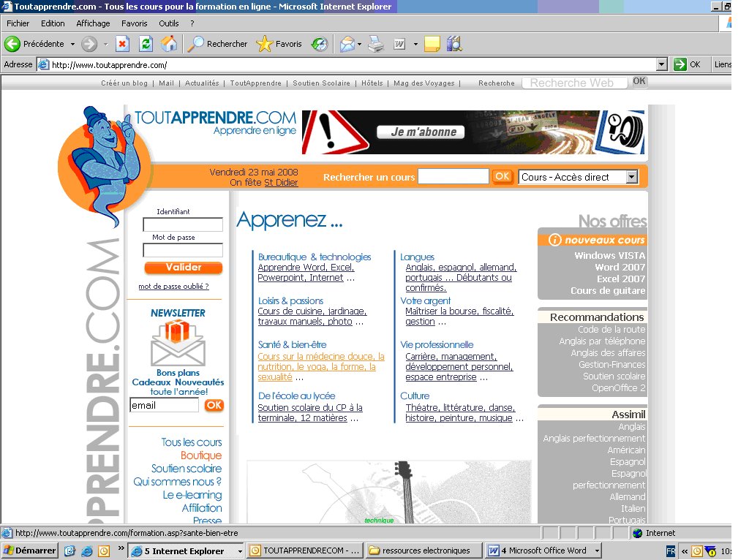749x560 pixels.
Task: Expand the Forward button dropdown arrow
Action: point(105,44)
